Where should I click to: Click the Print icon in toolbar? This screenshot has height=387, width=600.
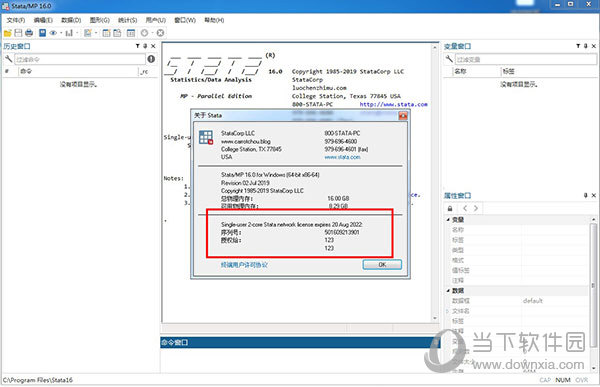(29, 33)
